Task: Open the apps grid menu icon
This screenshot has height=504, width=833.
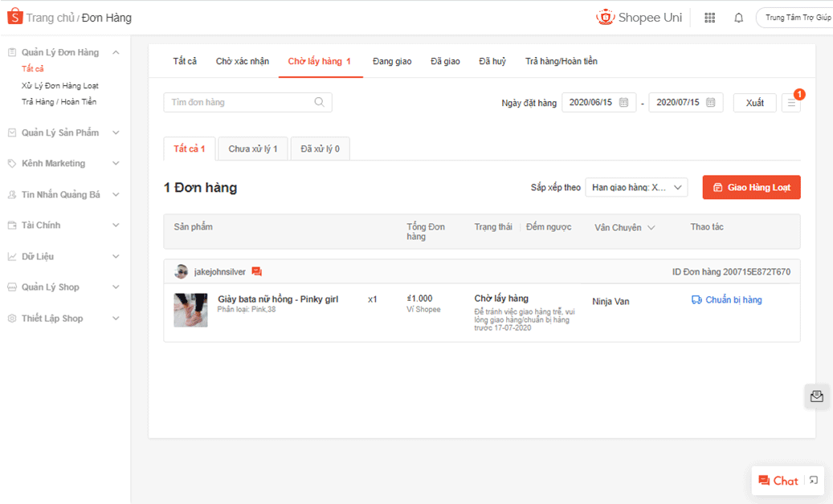Action: 709,18
